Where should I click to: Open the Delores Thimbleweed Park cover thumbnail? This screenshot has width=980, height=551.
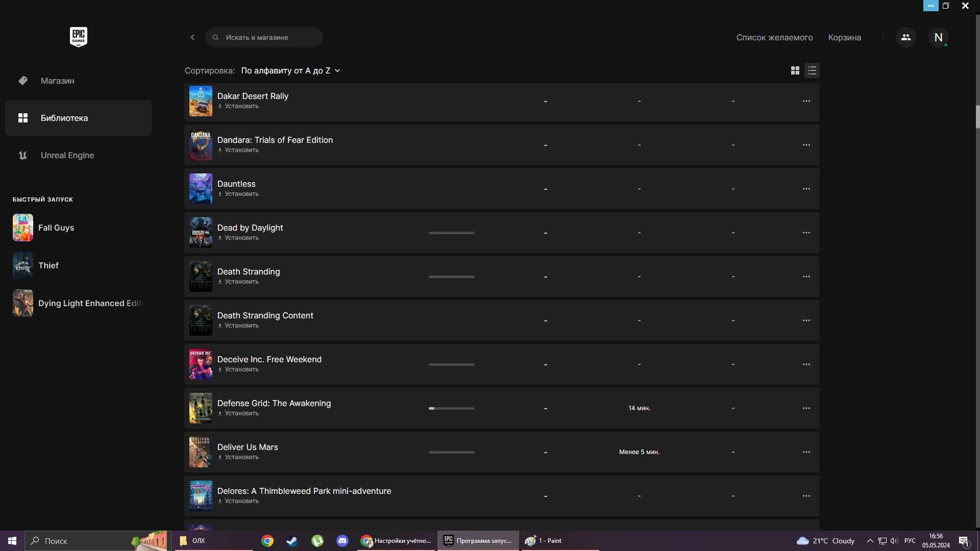(x=201, y=496)
